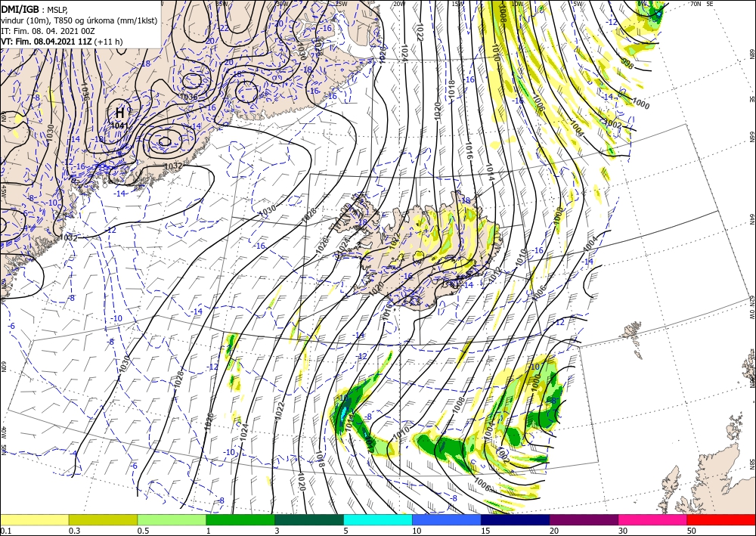Screen dimensions: 756x536
Task: Click the legend value '0.1'
Action: click(5, 531)
